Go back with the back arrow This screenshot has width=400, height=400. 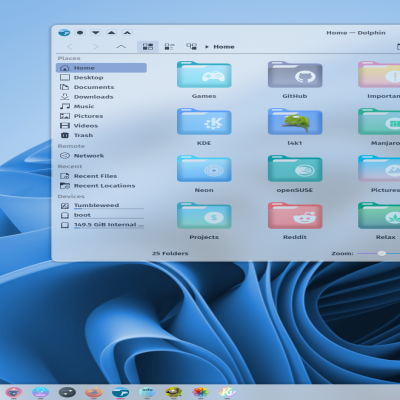(70, 47)
